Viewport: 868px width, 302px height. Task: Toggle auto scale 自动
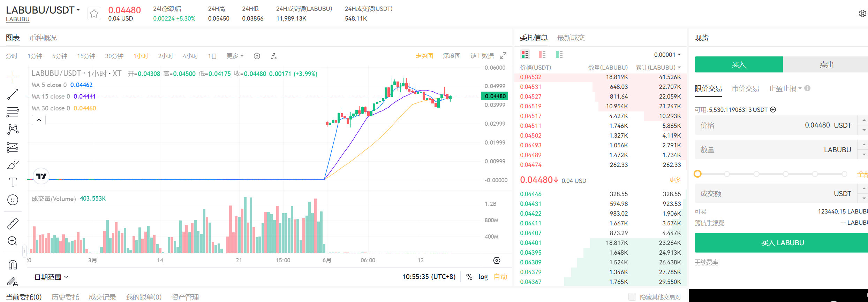[500, 277]
